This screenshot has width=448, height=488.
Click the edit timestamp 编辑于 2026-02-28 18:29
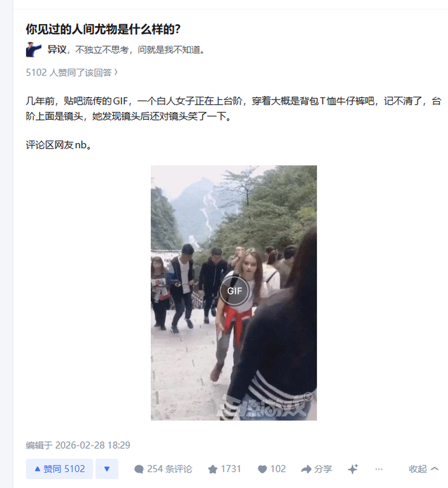click(78, 445)
